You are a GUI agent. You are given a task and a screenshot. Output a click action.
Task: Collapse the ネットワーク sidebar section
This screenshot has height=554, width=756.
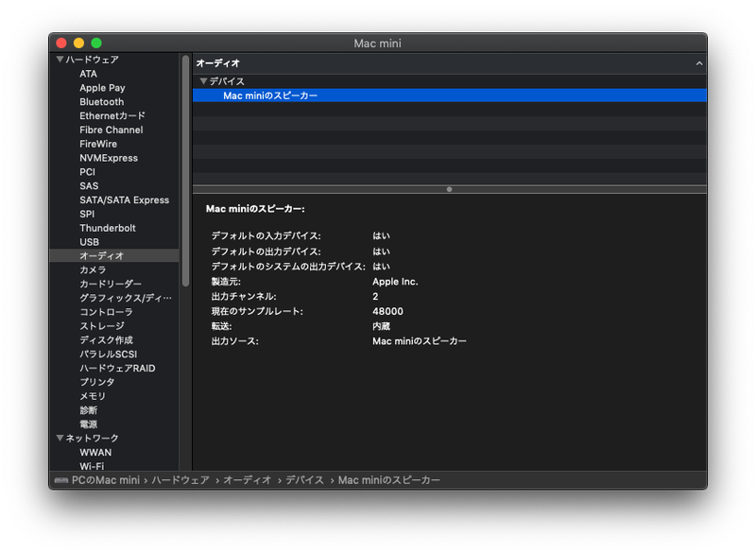60,439
